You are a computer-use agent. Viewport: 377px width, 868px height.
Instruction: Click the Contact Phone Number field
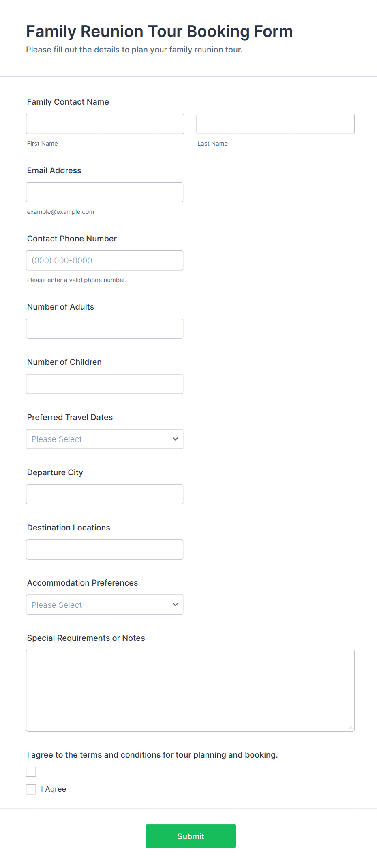pyautogui.click(x=105, y=261)
